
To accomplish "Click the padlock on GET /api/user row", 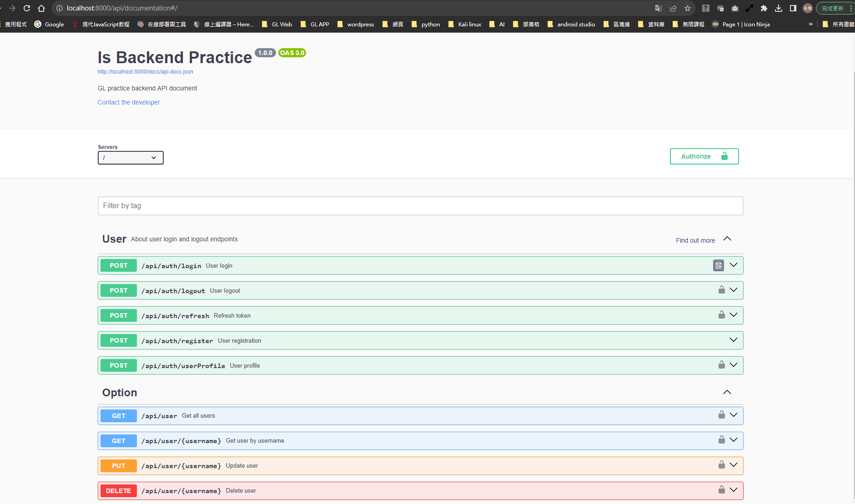I will (x=721, y=414).
